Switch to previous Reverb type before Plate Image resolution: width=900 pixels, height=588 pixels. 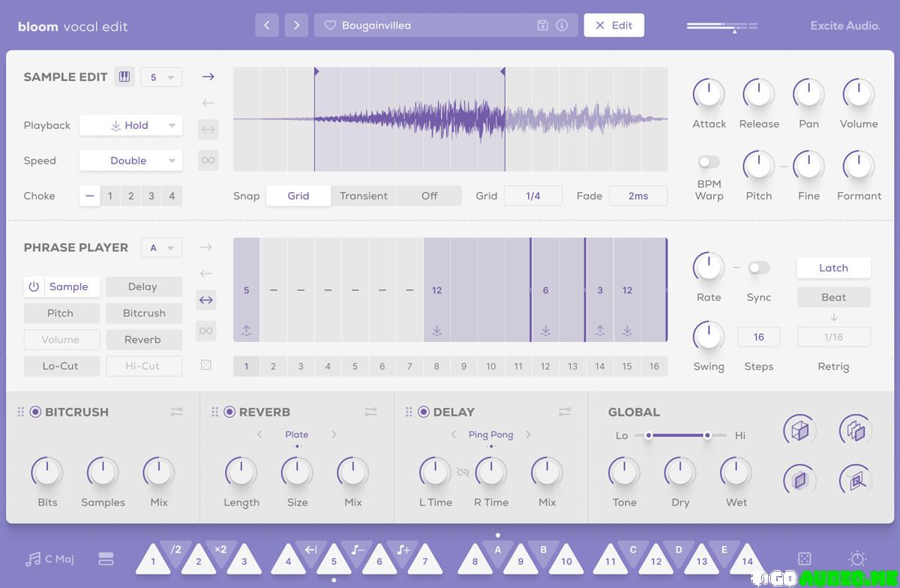[x=259, y=434]
